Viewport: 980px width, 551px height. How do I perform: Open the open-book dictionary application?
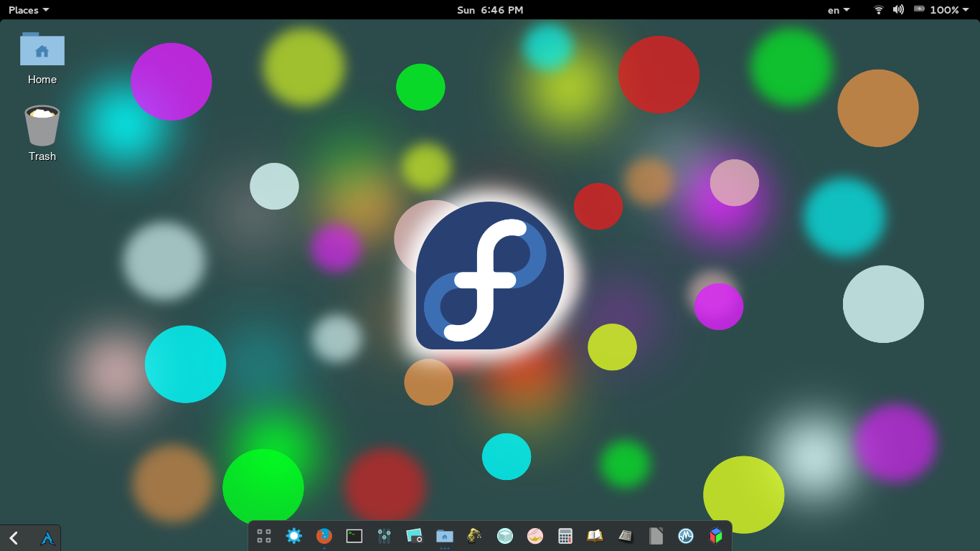tap(595, 536)
